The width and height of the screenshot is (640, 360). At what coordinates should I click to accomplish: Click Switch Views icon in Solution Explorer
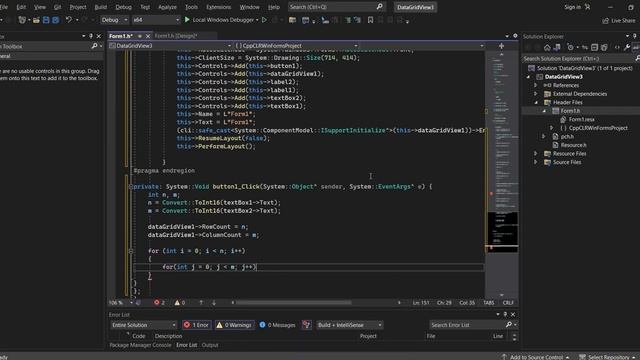(x=556, y=48)
